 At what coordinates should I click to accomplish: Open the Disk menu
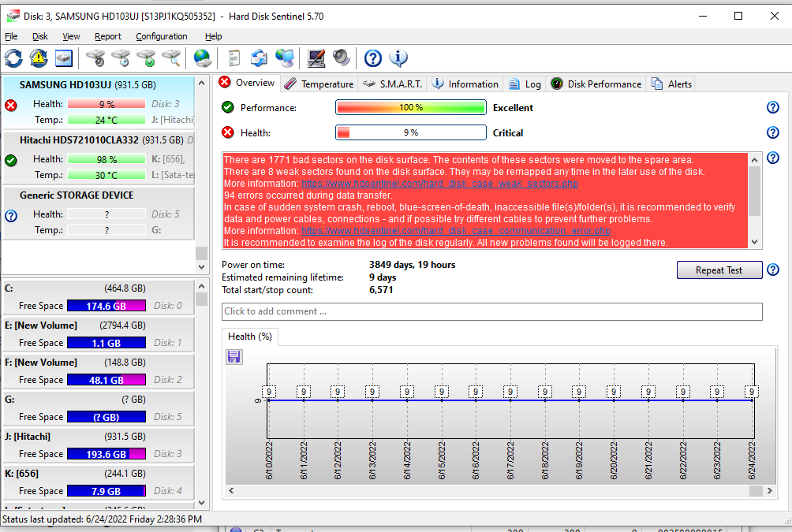click(40, 36)
